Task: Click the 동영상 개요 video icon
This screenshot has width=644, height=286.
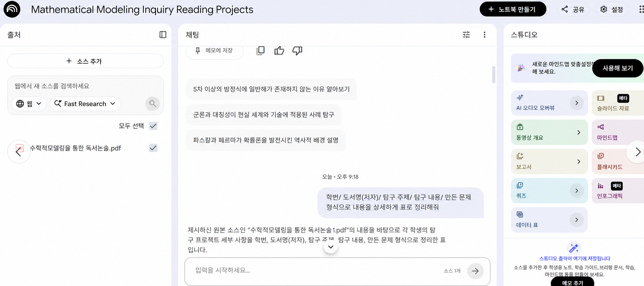Action: [520, 127]
